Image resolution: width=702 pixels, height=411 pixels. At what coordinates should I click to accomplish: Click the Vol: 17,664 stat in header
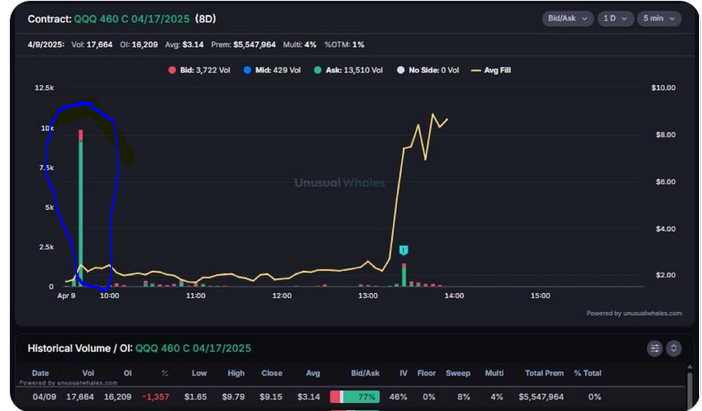coord(92,45)
